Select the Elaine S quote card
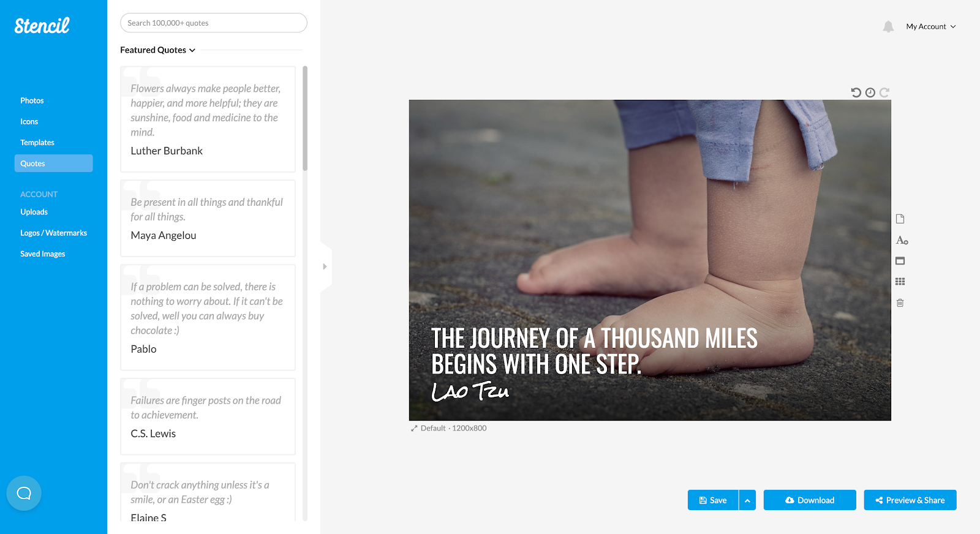The width and height of the screenshot is (980, 534). (x=208, y=492)
